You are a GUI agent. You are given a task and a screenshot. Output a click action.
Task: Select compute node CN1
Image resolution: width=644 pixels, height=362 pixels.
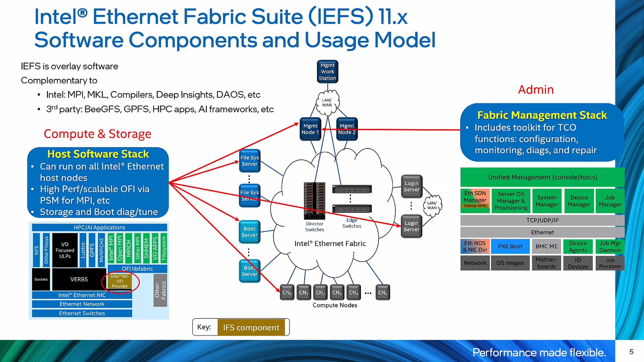(304, 292)
